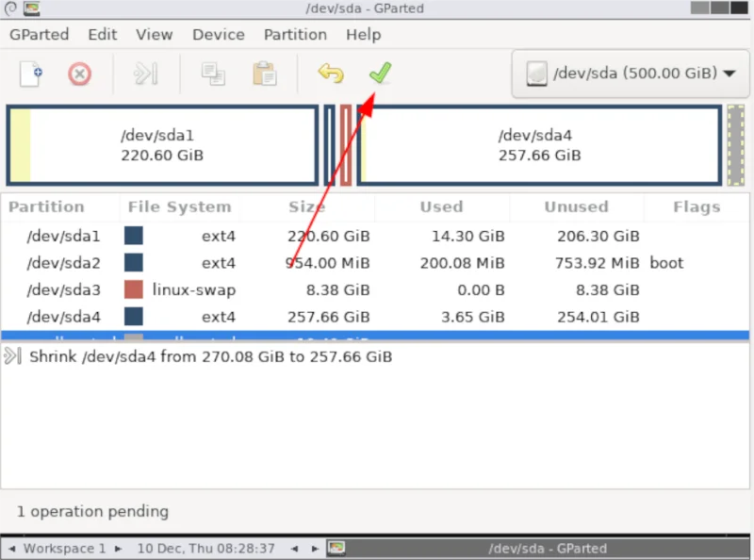This screenshot has width=754, height=560.
Task: Click the boot flag of /dev/sda2
Action: point(666,263)
